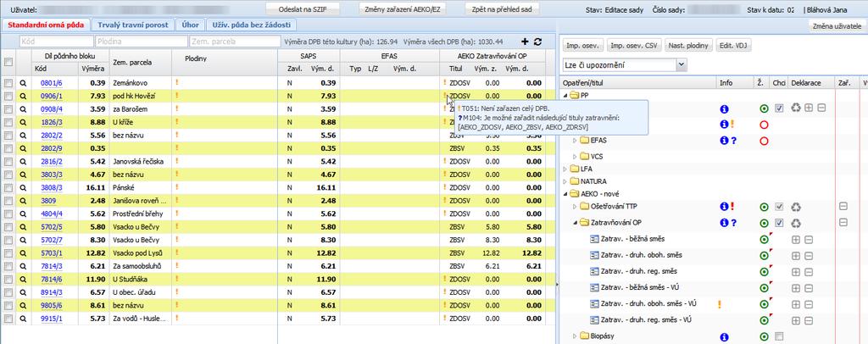Viewport: 868px width, 344px height.
Task: Click plus declaration icon for Zatrav. - běžná směs
Action: click(797, 240)
